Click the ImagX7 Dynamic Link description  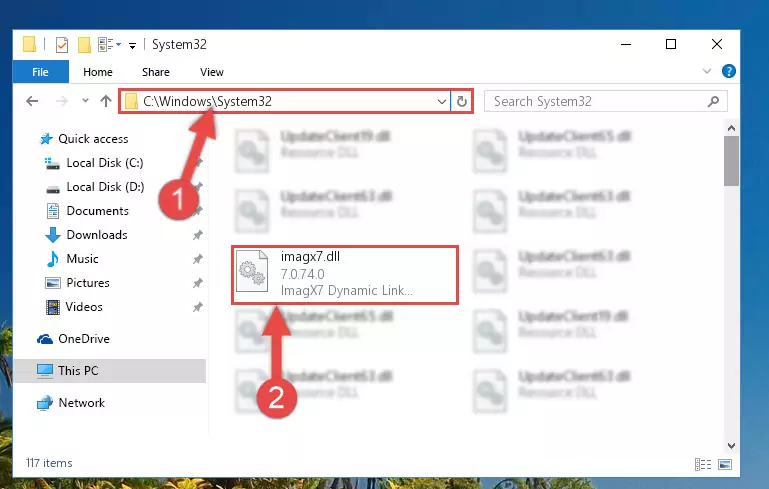coord(347,290)
